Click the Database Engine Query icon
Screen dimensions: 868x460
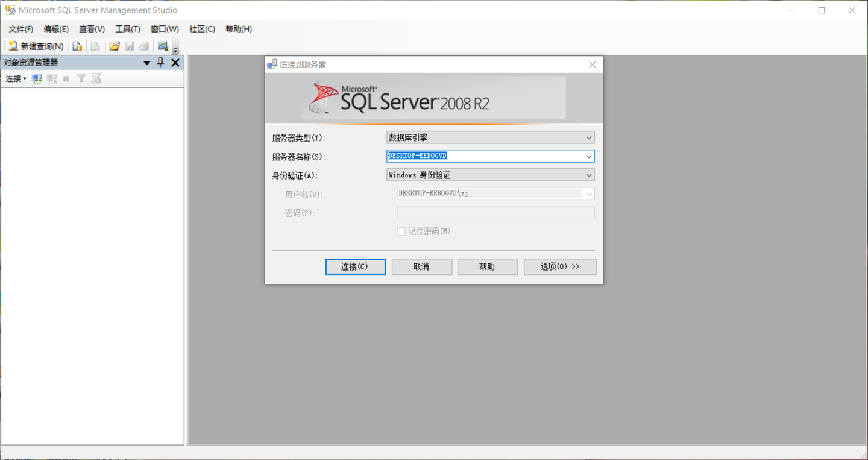[77, 46]
